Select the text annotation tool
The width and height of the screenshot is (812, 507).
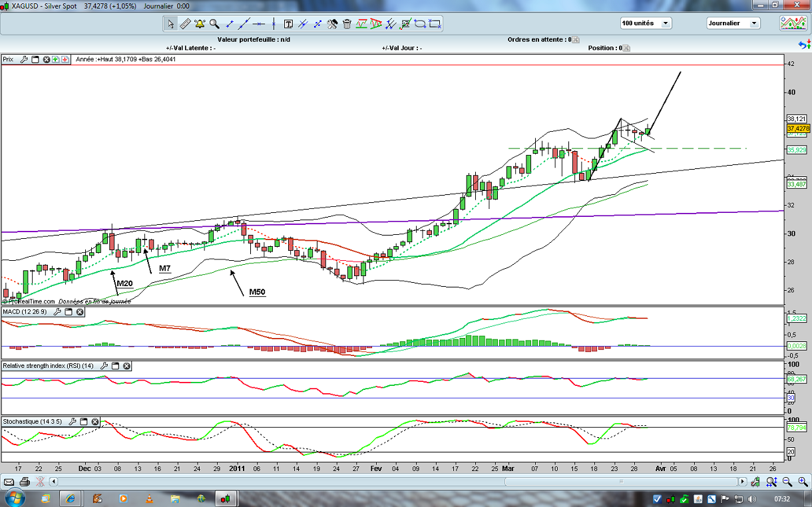pyautogui.click(x=288, y=24)
